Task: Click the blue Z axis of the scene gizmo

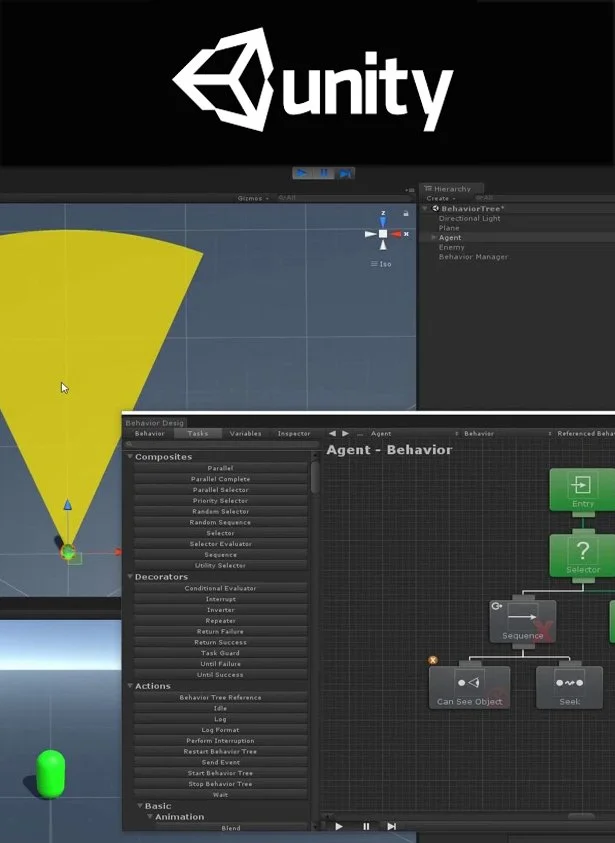Action: pos(383,220)
